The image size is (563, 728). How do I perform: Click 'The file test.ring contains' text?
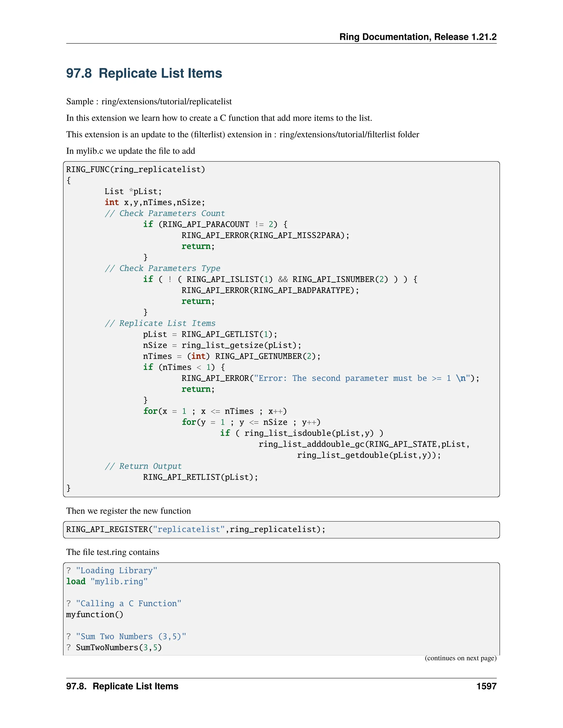pyautogui.click(x=112, y=552)
